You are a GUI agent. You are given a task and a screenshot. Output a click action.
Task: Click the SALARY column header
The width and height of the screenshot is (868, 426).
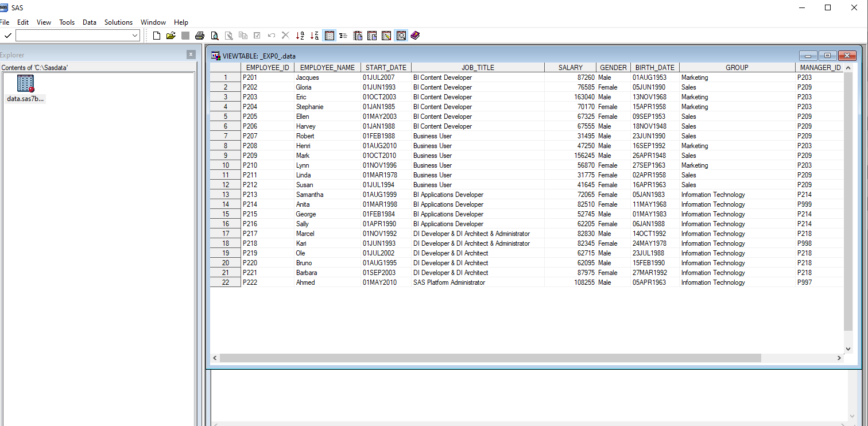tap(571, 67)
